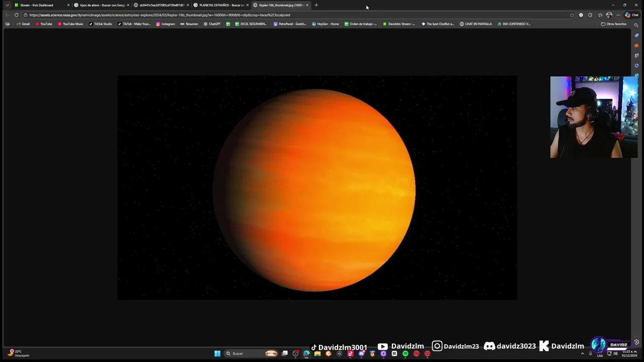
Task: Open the Windows Start menu
Action: pyautogui.click(x=217, y=353)
